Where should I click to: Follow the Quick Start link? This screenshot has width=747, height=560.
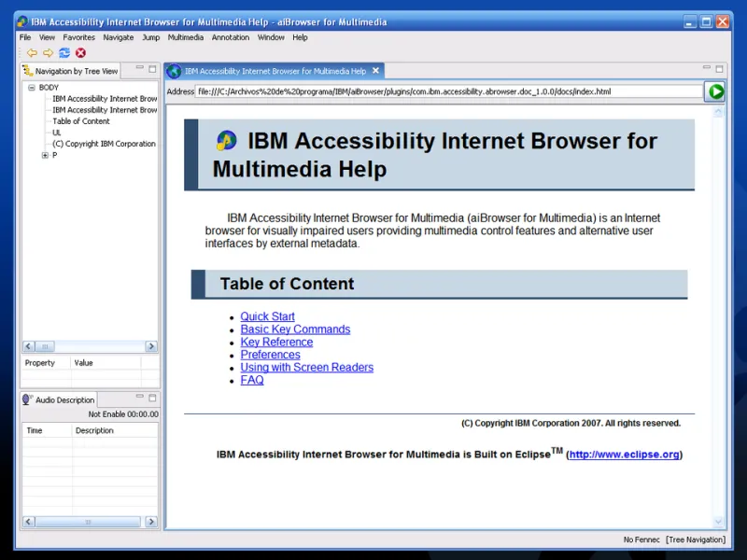click(267, 316)
